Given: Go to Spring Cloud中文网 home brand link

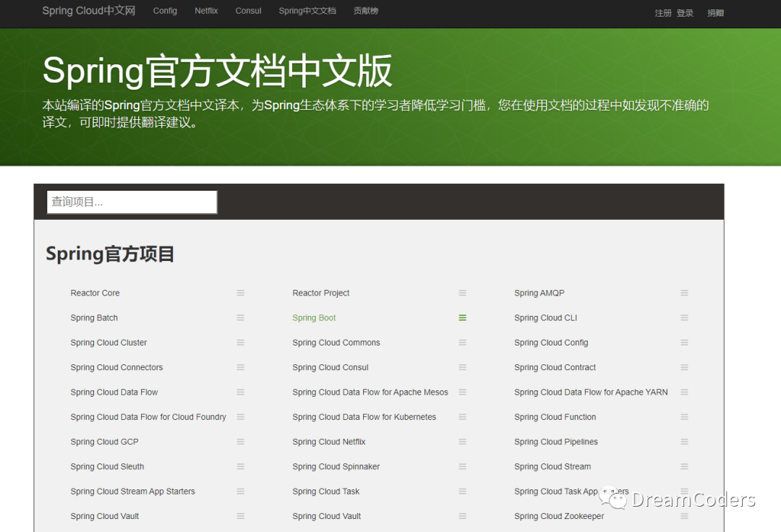Looking at the screenshot, I should pyautogui.click(x=89, y=11).
